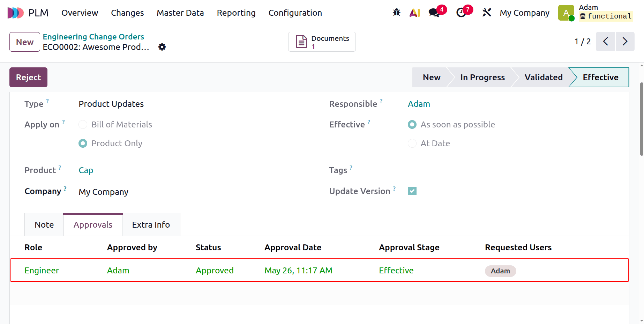Open the Configuration menu

[x=295, y=13]
